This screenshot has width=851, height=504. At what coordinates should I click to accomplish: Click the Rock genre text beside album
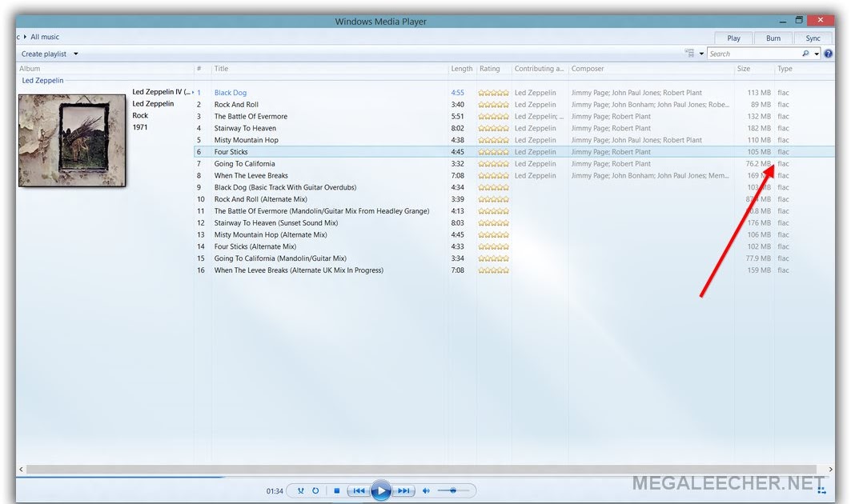[x=140, y=115]
